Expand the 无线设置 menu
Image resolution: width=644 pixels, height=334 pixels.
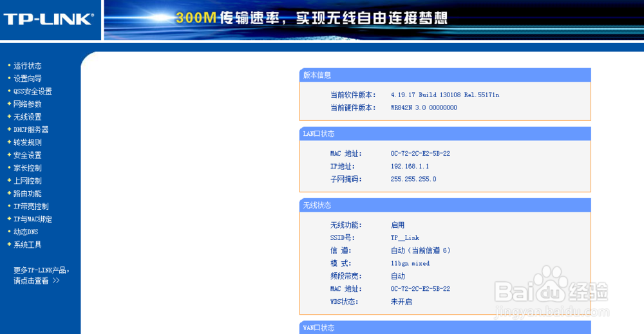click(x=27, y=117)
